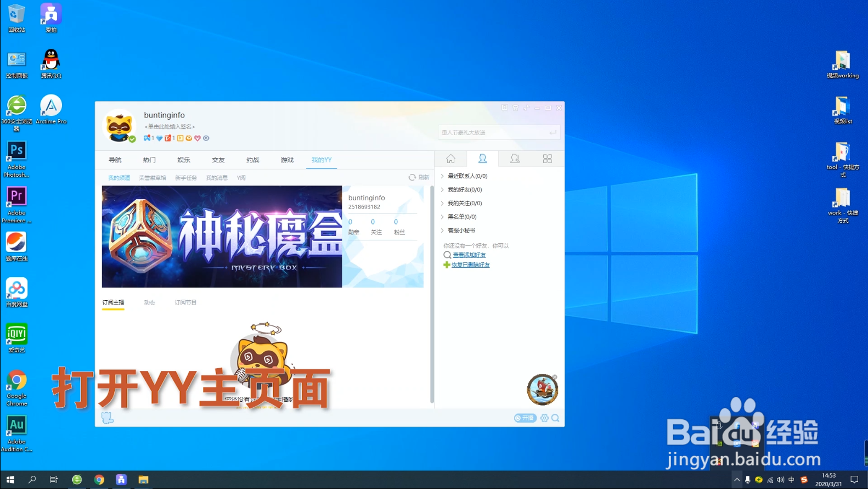Open 腾讯QQ desktop icon
868x489 pixels.
click(51, 64)
